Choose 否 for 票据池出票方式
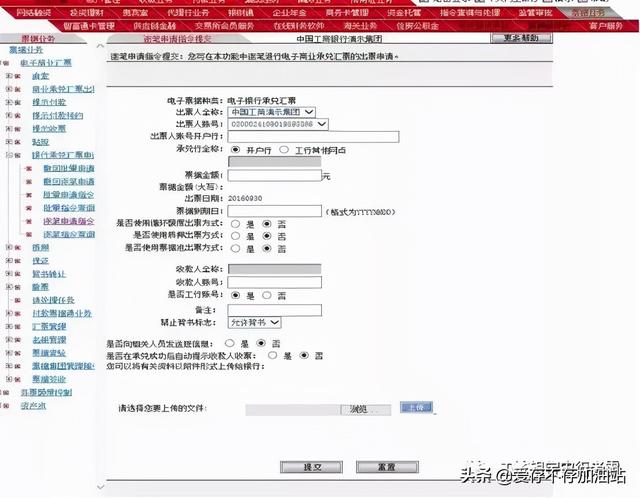This screenshot has width=640, height=498. pos(267,248)
